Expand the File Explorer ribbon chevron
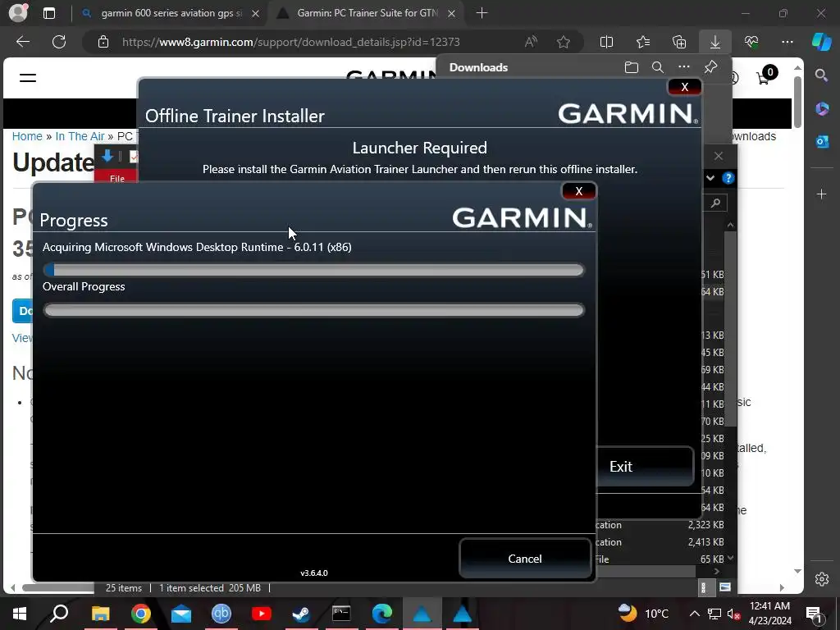840x630 pixels. click(x=710, y=178)
